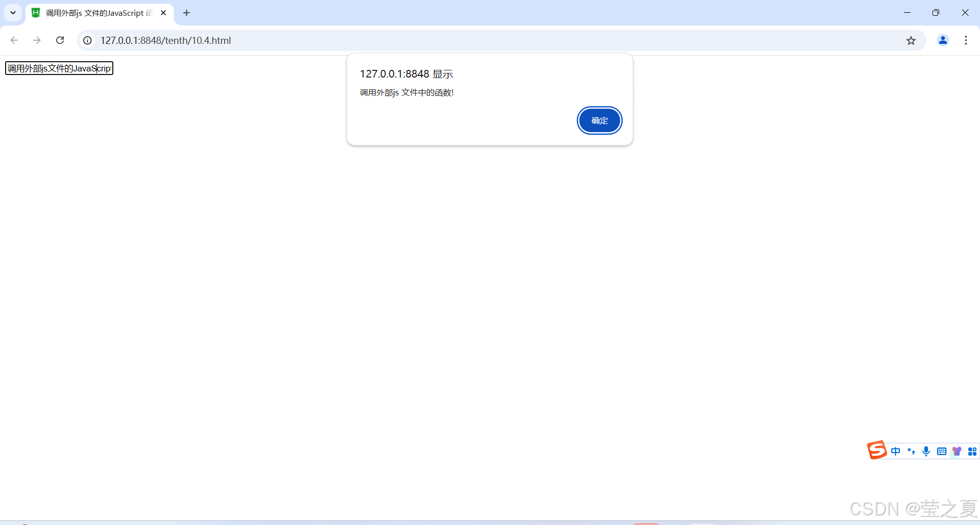Viewport: 980px width, 525px height.
Task: Open Sogou toolbox grid icon
Action: click(972, 451)
